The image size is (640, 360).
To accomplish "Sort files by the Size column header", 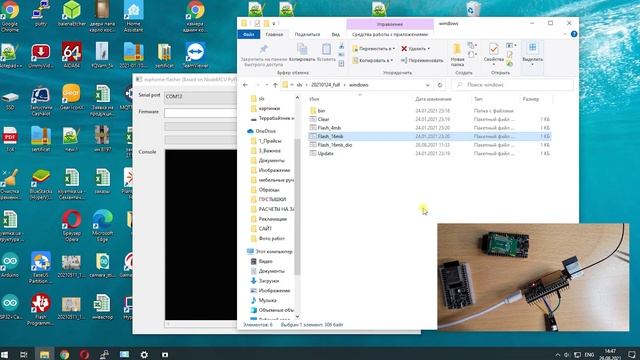I will tap(531, 99).
